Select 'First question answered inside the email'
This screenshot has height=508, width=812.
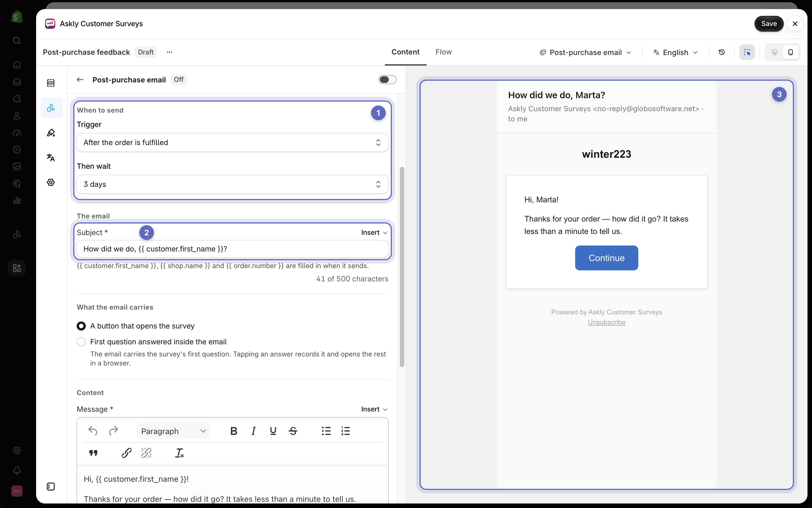(81, 342)
